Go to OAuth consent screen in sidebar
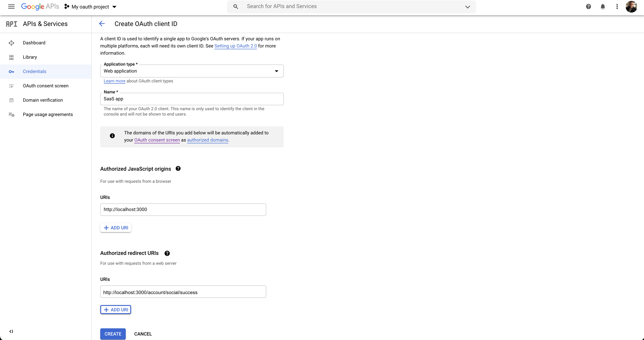 [45, 86]
